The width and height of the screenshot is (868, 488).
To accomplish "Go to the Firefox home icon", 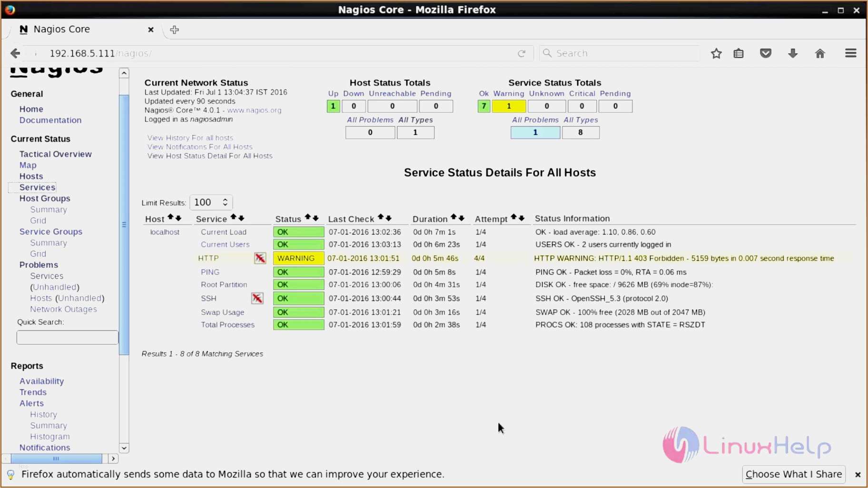I will [x=820, y=53].
